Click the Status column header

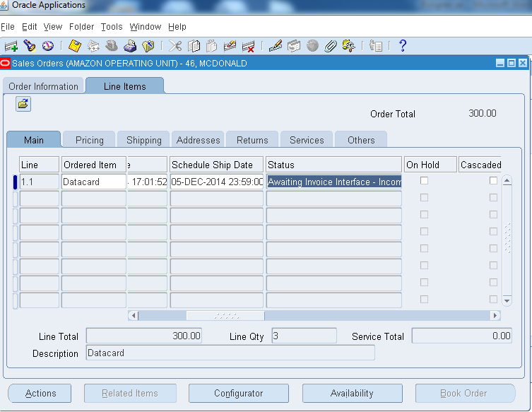pos(334,165)
